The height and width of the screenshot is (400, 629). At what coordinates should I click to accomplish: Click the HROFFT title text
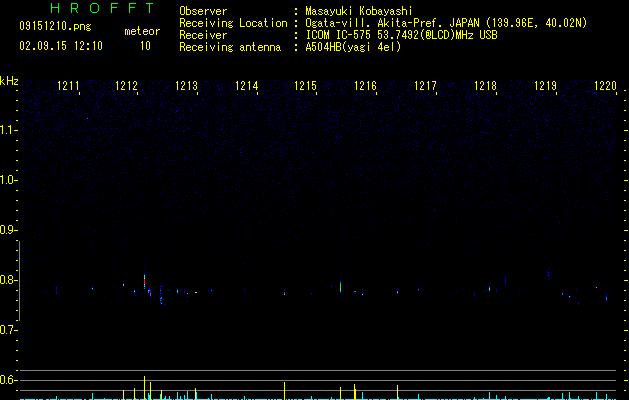pyautogui.click(x=102, y=8)
